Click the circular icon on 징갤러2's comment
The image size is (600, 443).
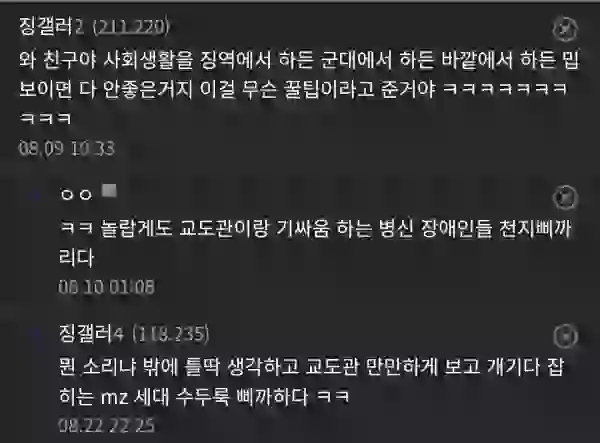point(565,29)
